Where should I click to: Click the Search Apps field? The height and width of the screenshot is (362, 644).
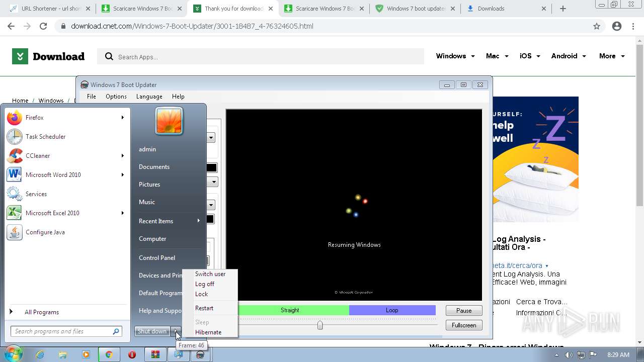coord(261,57)
